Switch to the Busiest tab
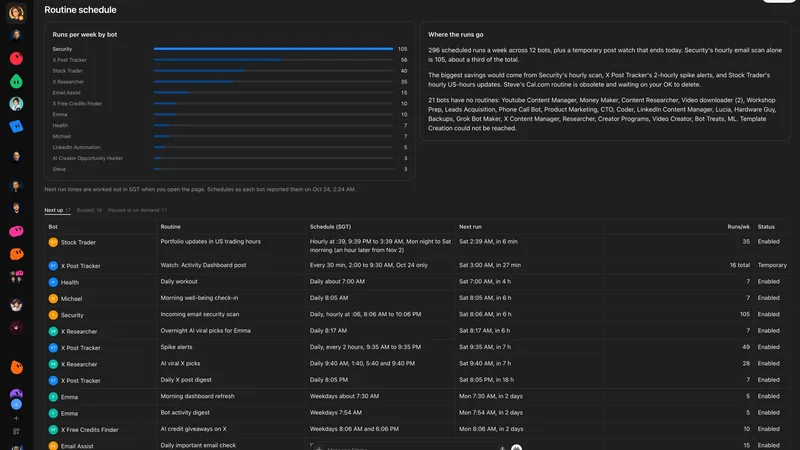 89,210
